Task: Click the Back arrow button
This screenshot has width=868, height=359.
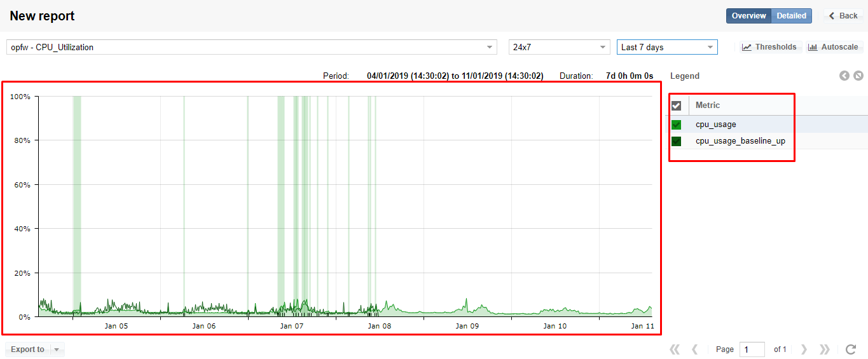Action: coord(843,16)
